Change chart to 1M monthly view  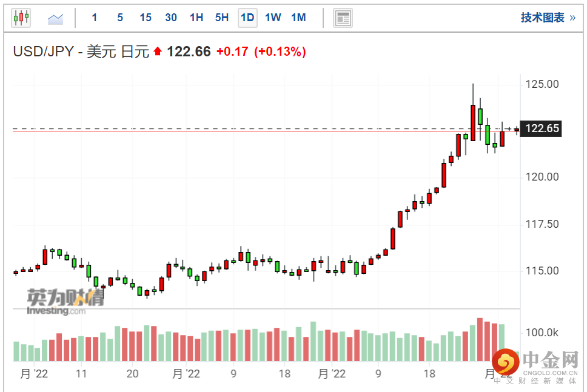click(298, 18)
